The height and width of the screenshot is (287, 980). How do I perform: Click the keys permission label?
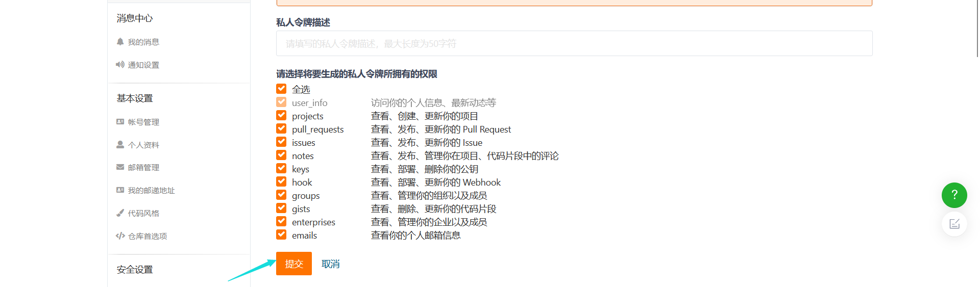click(301, 169)
